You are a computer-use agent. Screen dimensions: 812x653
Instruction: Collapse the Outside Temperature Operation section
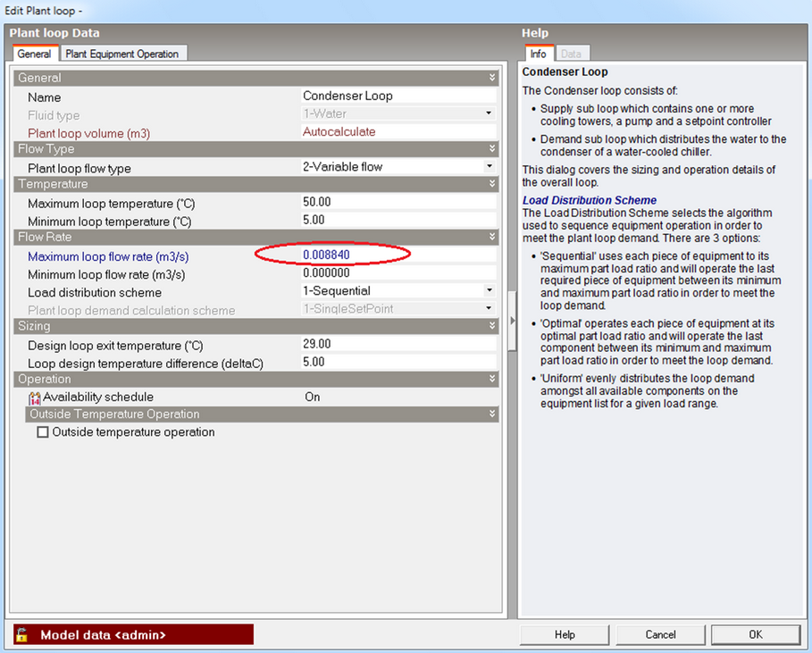tap(491, 414)
